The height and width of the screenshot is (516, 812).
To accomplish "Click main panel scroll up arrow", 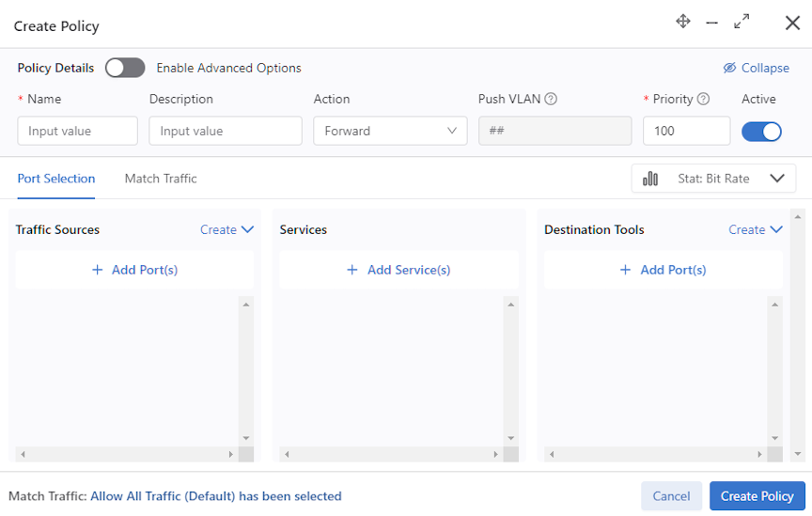I will (x=798, y=216).
